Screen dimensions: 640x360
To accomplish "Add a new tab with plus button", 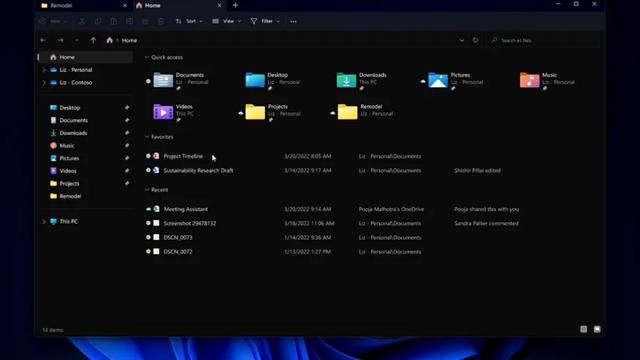I will point(236,5).
